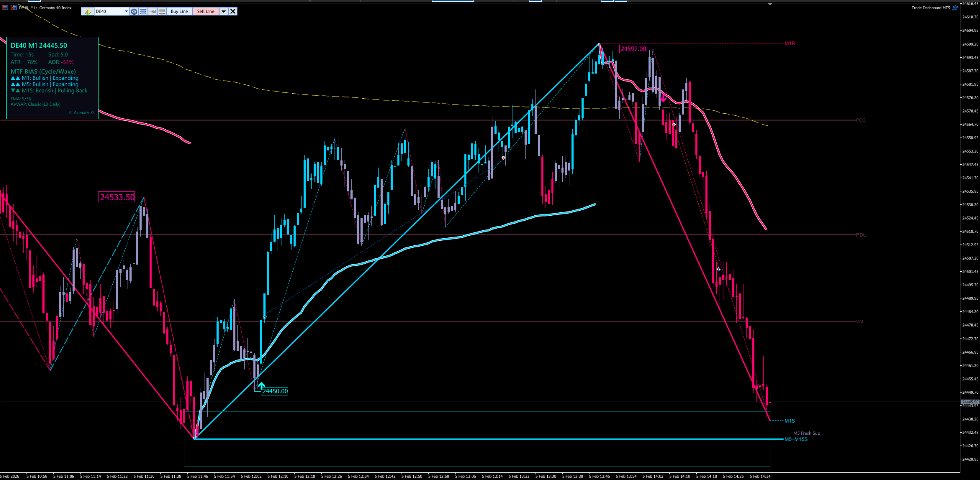Click the Azimuth label in info panel
980x480 pixels.
pyautogui.click(x=81, y=113)
